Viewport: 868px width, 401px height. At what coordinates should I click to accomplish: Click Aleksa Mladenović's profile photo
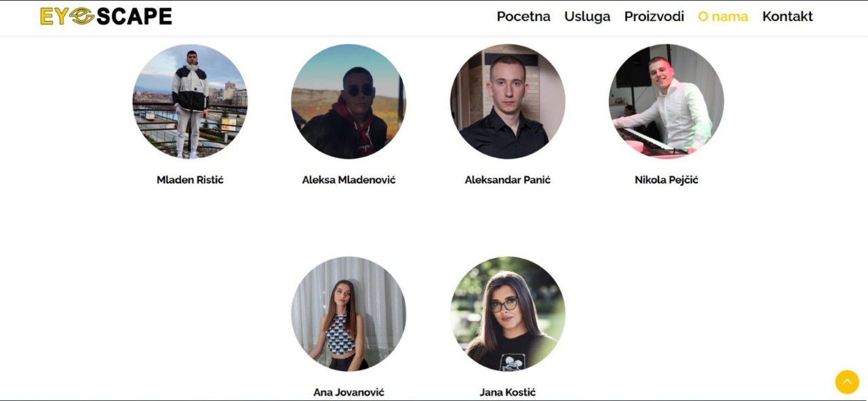349,102
